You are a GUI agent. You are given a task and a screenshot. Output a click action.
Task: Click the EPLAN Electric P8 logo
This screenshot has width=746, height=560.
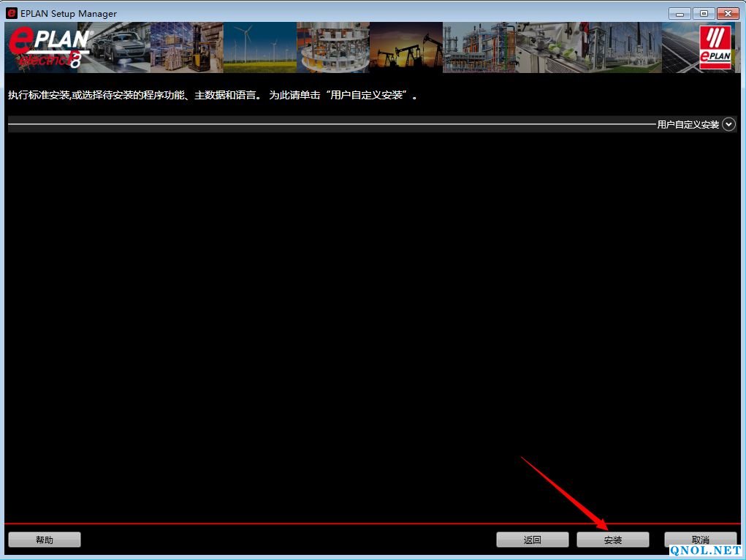(x=48, y=48)
